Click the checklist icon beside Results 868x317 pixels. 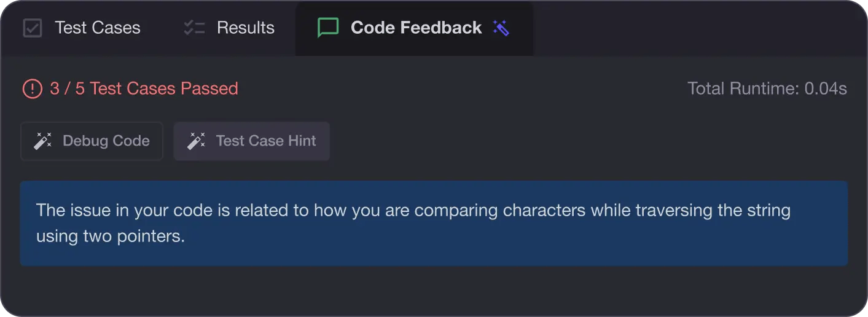(x=194, y=28)
